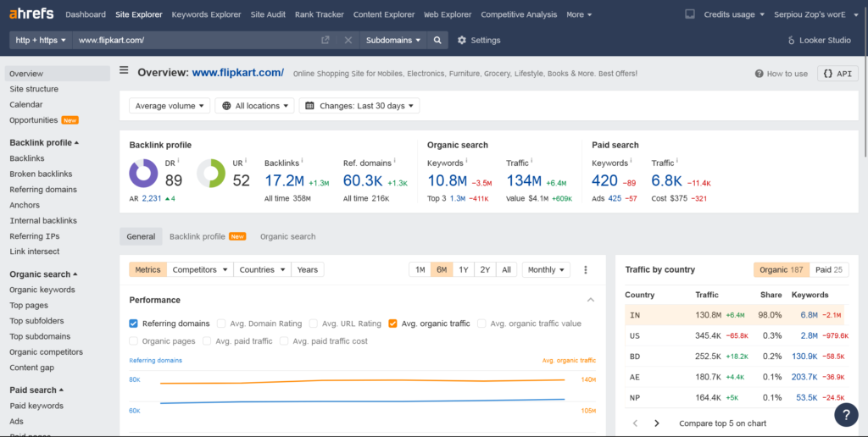Collapse the Performance section
This screenshot has width=868, height=437.
pyautogui.click(x=591, y=300)
